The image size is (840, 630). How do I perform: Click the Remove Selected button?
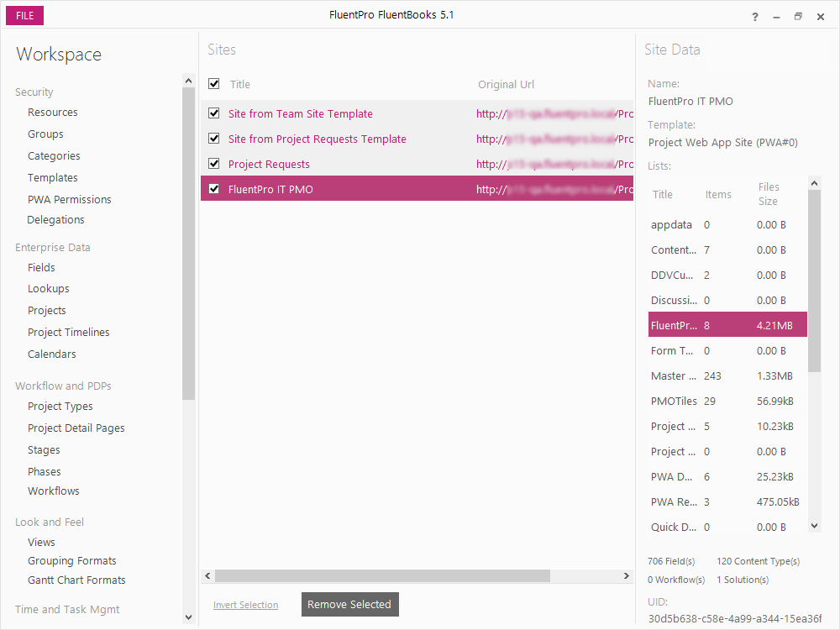(349, 604)
